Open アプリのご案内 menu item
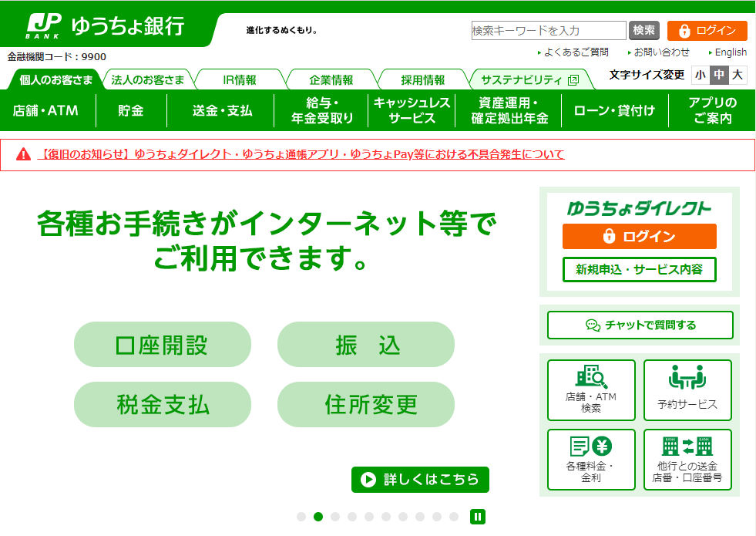Image resolution: width=756 pixels, height=536 pixels. click(713, 110)
